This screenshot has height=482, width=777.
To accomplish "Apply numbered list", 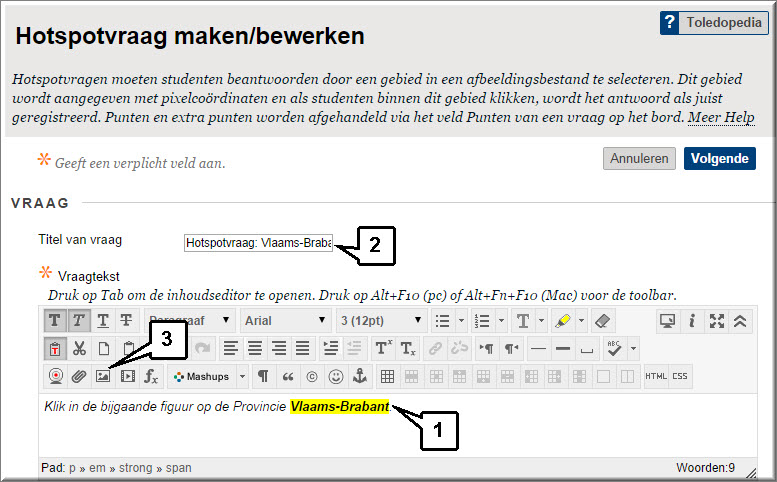I will tap(483, 321).
